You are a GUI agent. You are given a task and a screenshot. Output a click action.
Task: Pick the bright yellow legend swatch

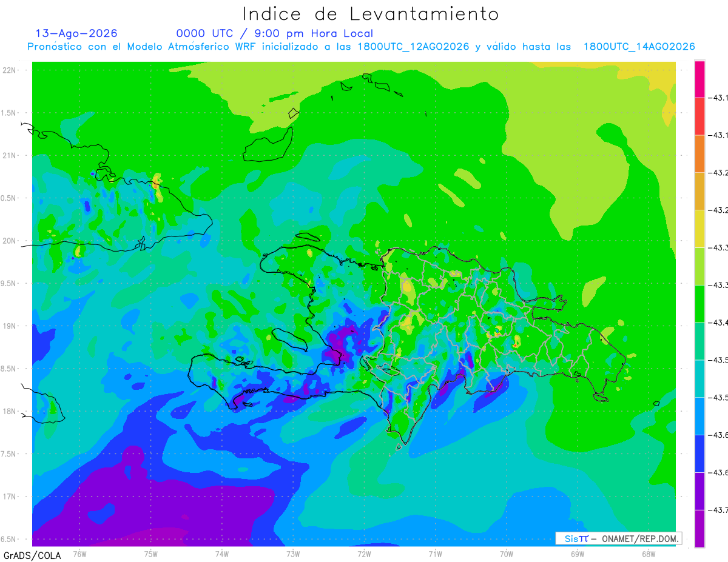coord(699,229)
